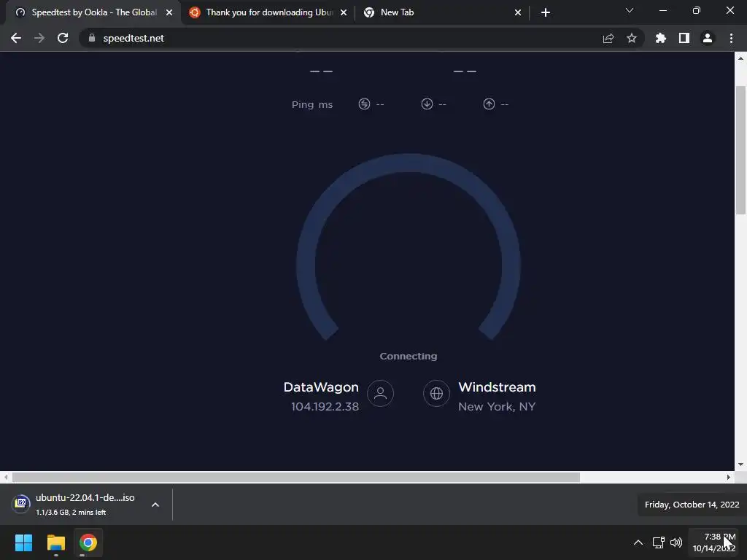Click the horizontal page scrollbar thumb

(x=296, y=477)
